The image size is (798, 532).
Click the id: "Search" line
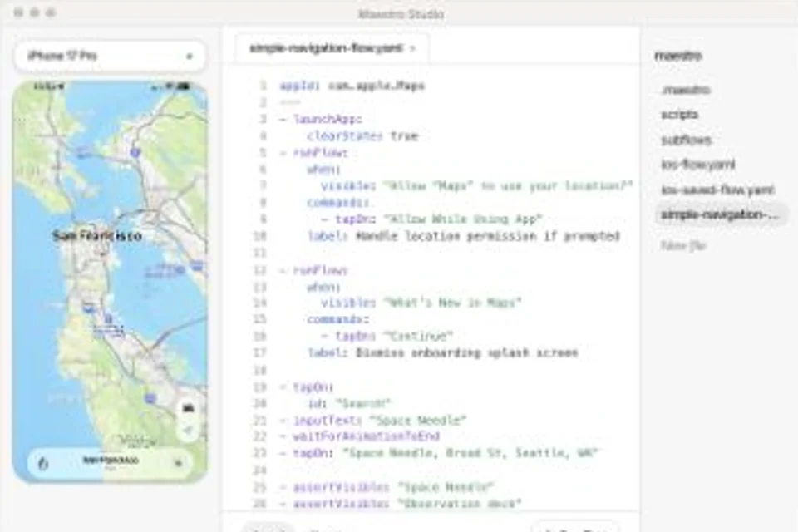[348, 403]
